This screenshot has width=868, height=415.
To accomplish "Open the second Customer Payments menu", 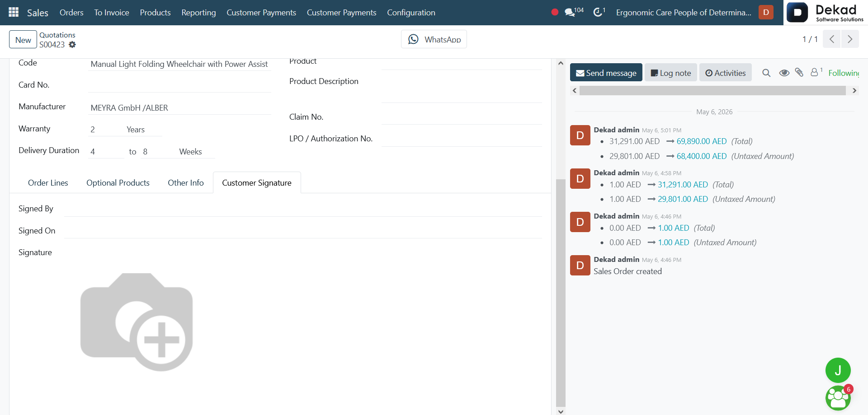I will tap(341, 13).
